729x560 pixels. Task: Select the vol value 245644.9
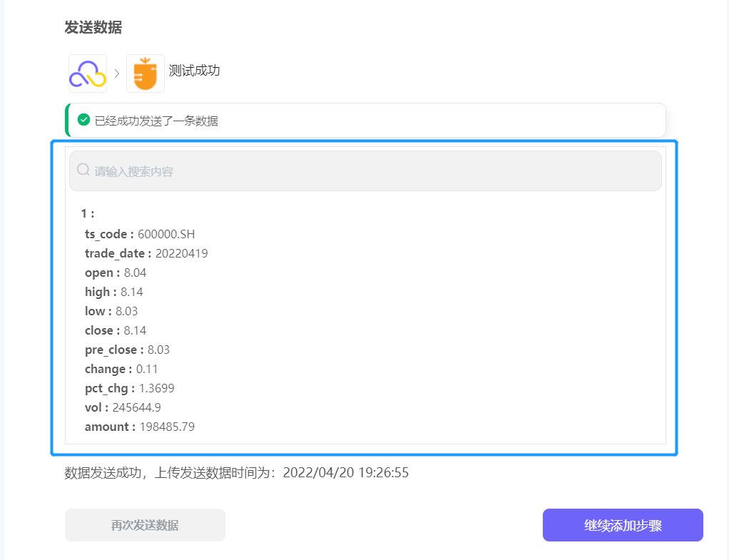(x=137, y=408)
